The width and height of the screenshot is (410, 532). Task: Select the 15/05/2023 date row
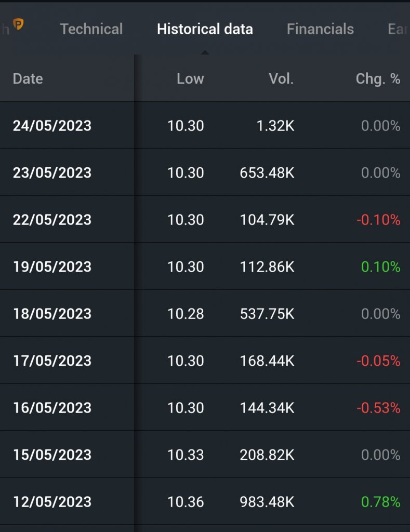point(205,455)
